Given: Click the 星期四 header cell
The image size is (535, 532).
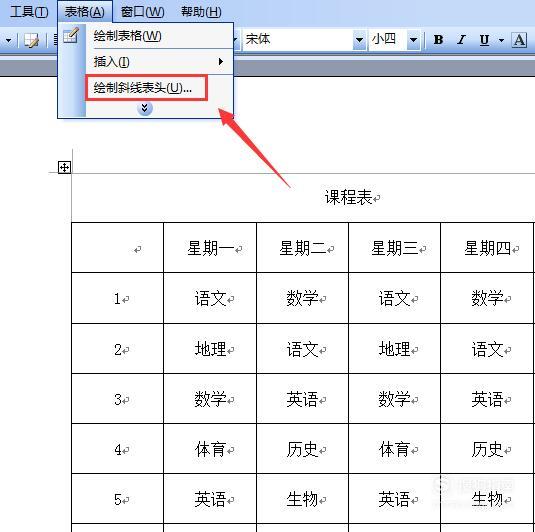Looking at the screenshot, I should coord(487,248).
